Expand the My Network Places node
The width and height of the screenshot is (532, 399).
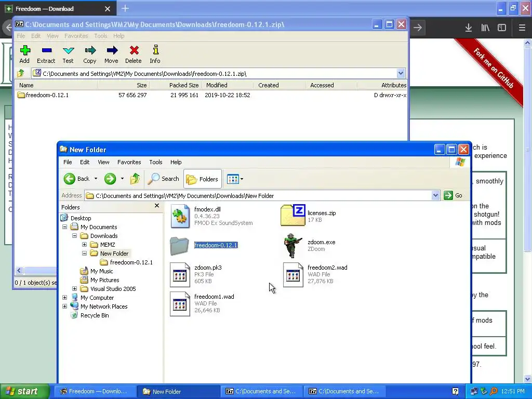[x=65, y=306]
